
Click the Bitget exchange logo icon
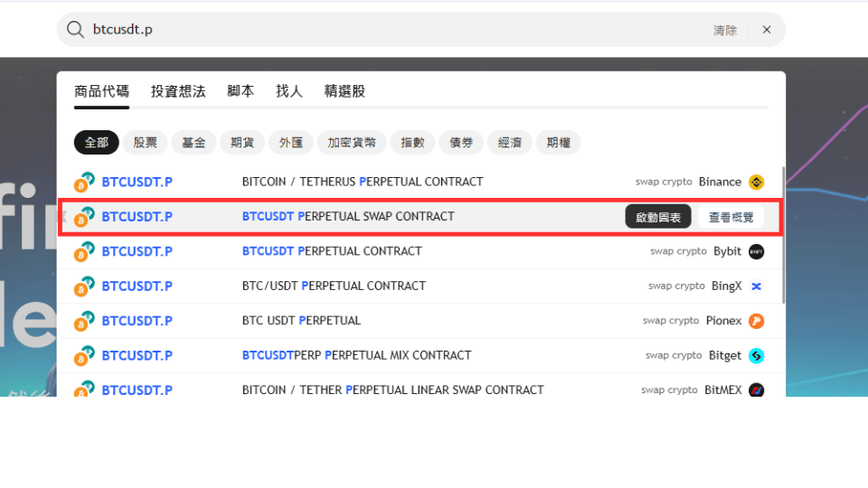(756, 356)
